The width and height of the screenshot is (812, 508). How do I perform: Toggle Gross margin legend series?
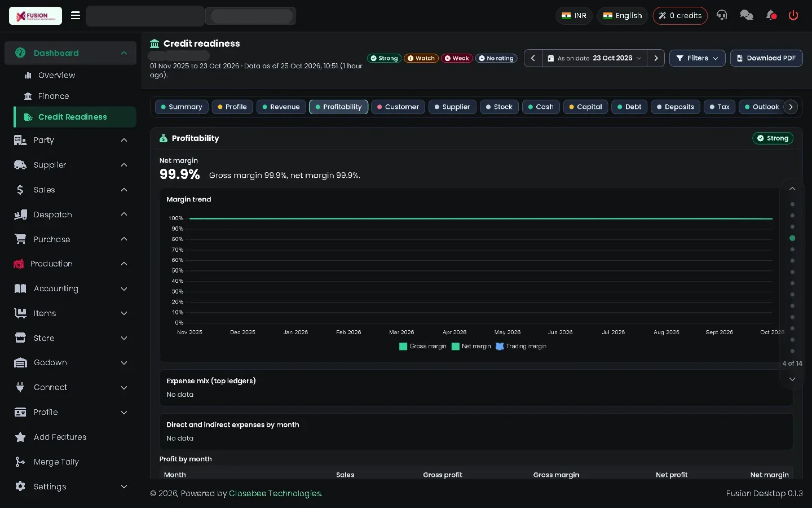pos(423,347)
